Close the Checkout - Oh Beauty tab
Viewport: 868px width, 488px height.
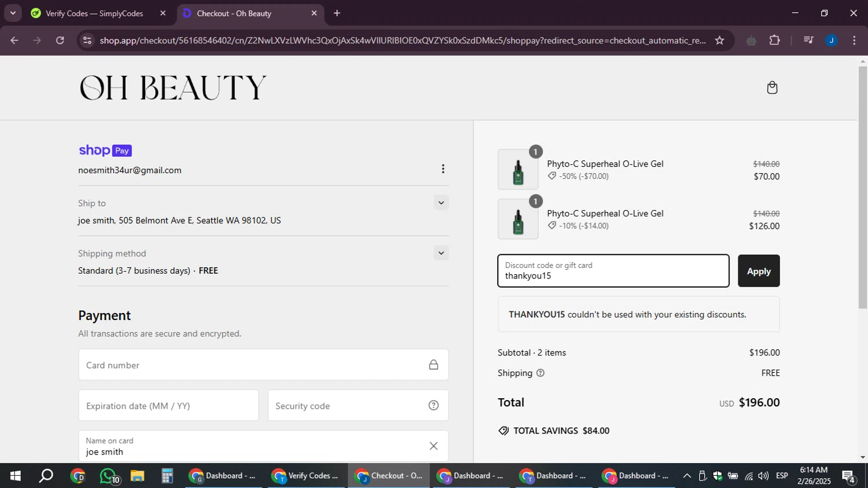coord(314,13)
